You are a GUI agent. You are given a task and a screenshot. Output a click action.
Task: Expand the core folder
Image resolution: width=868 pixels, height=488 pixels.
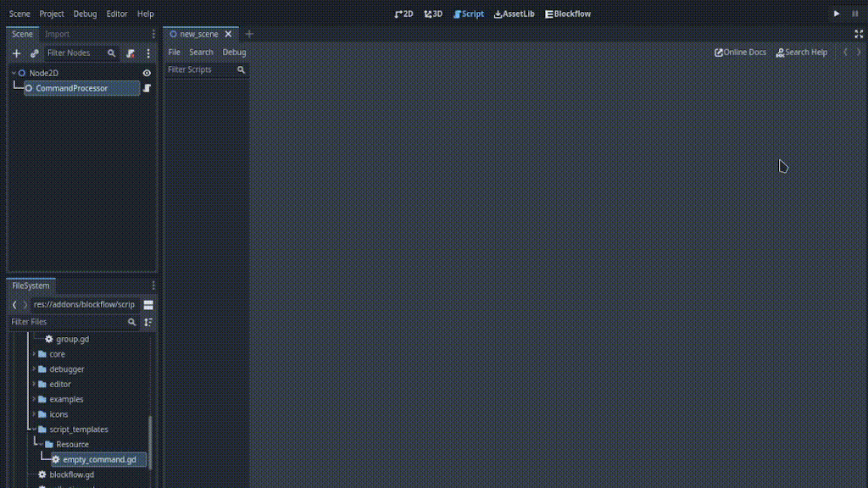pyautogui.click(x=34, y=354)
